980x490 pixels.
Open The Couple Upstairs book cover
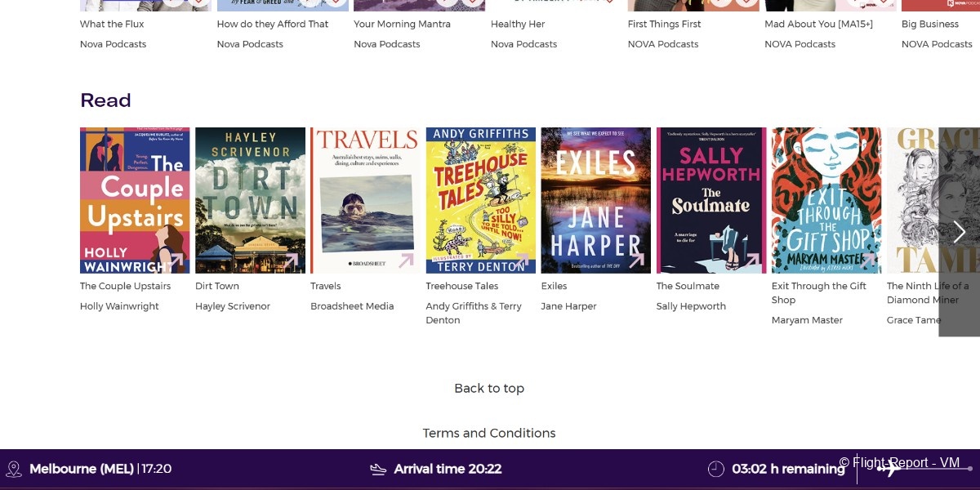(135, 200)
